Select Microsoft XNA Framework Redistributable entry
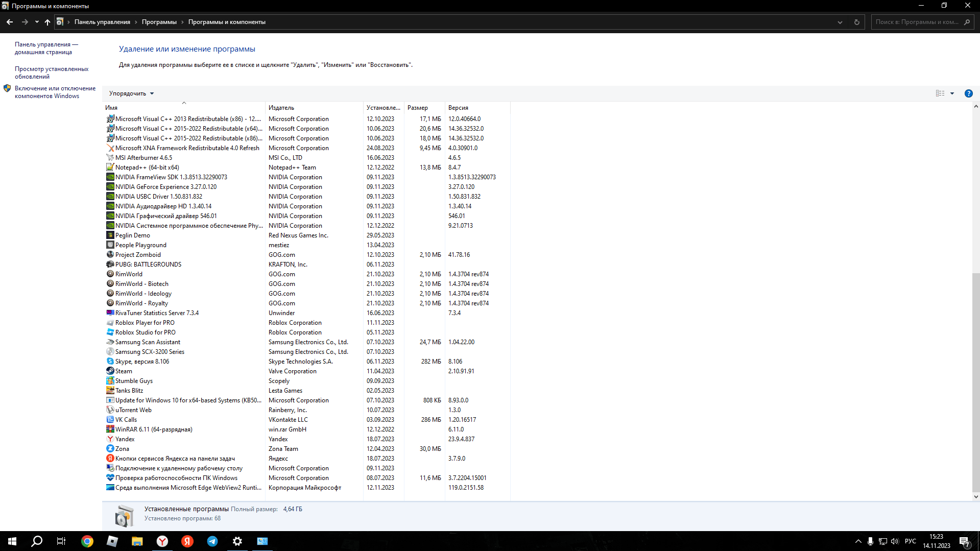 pos(306,148)
